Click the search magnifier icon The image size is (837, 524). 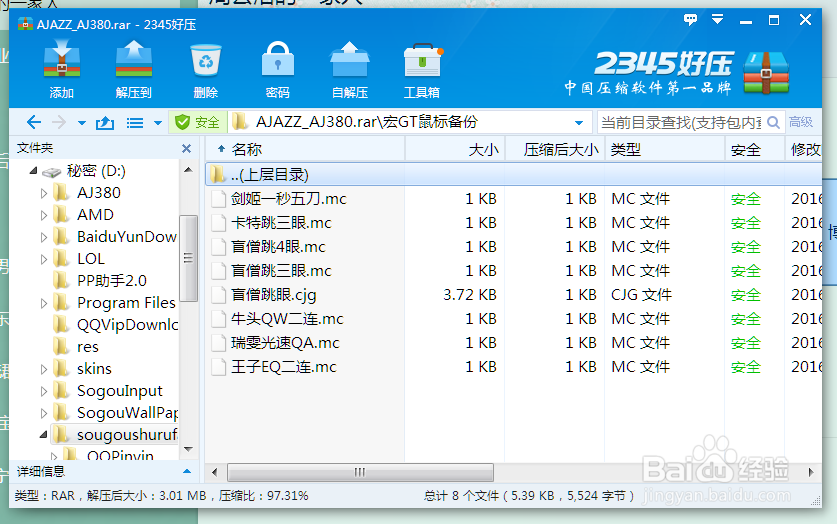click(x=773, y=123)
